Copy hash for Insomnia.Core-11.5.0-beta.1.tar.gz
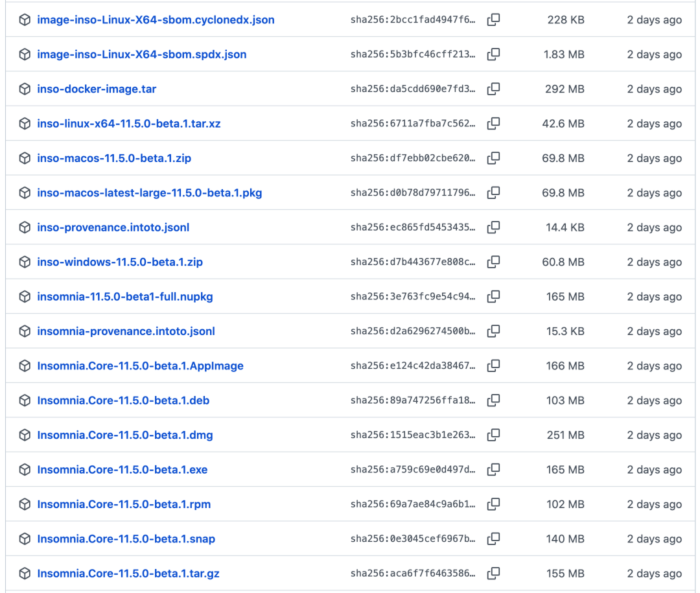Screen dimensions: 700x593 point(493,574)
